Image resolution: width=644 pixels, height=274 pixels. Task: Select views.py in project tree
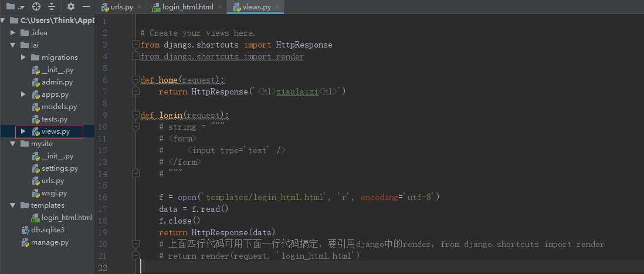pyautogui.click(x=56, y=131)
